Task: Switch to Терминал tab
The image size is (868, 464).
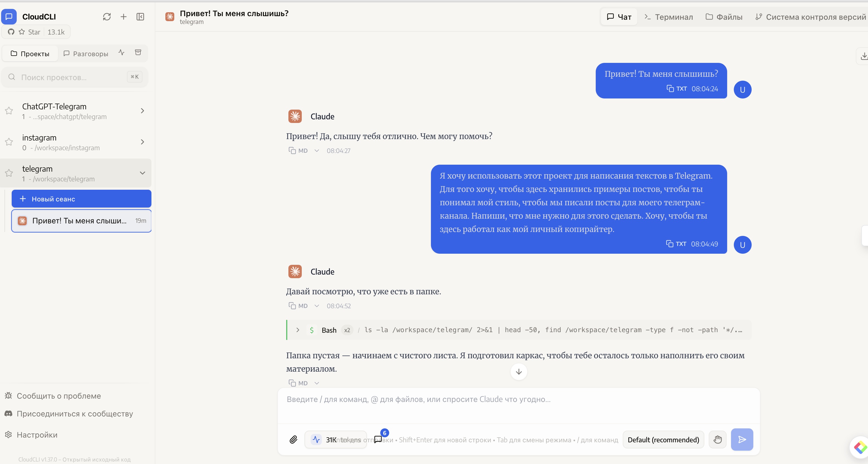Action: coord(668,17)
